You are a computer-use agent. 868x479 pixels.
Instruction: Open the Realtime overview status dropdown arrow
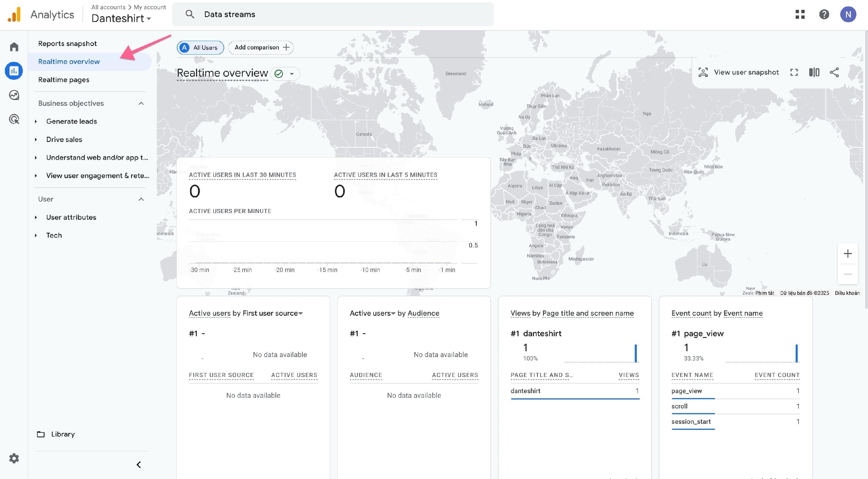coord(292,74)
